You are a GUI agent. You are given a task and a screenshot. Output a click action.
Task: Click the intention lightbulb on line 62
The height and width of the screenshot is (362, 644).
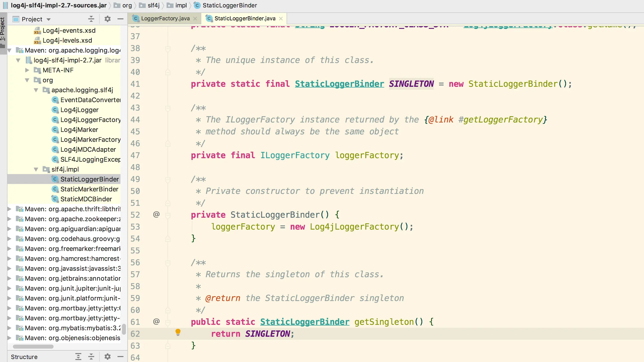click(178, 332)
